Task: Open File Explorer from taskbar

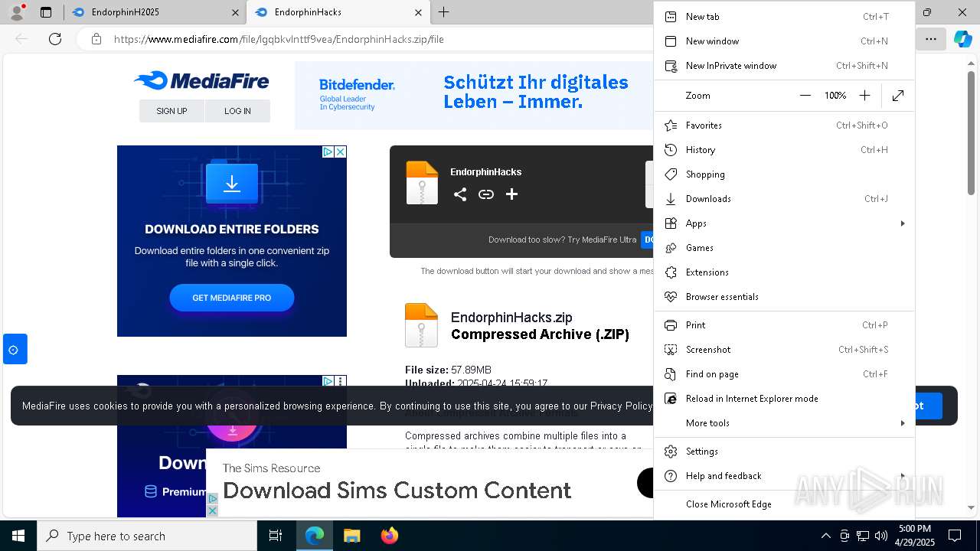Action: tap(351, 536)
